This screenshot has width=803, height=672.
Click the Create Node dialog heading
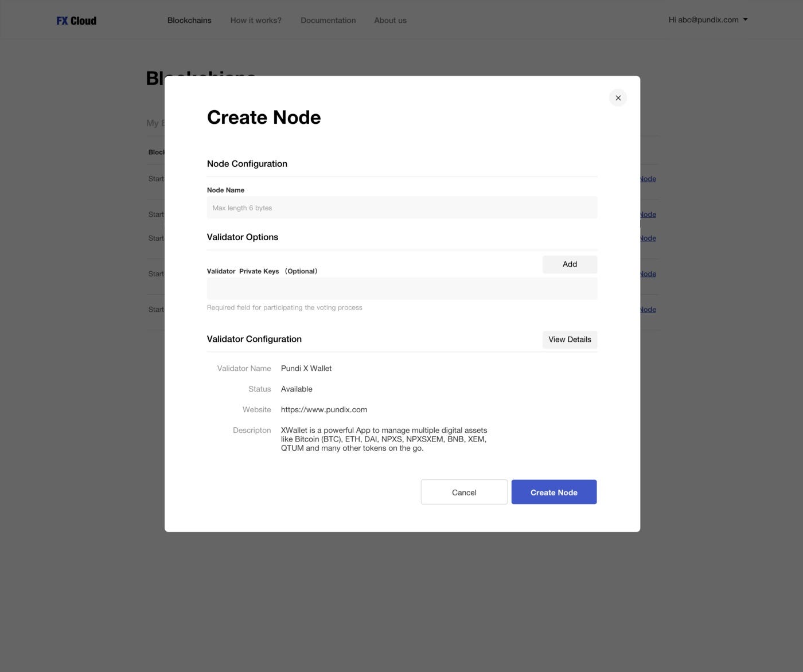(264, 118)
